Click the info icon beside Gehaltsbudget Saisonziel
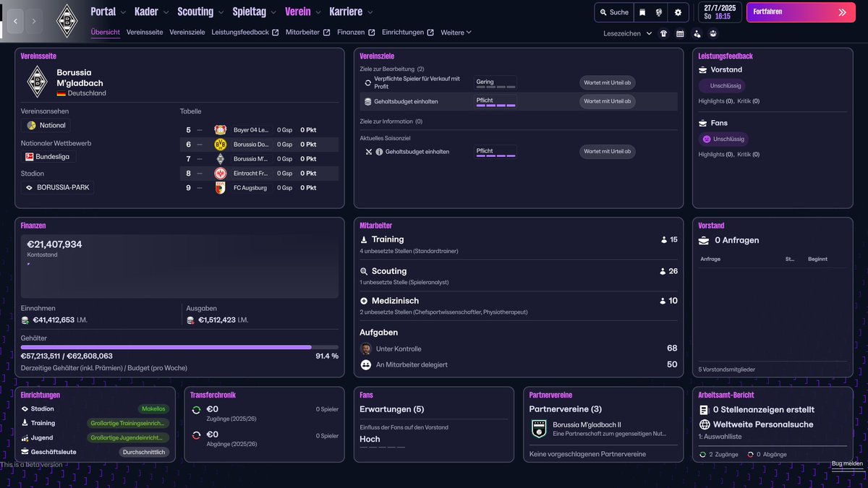The height and width of the screenshot is (488, 868). tap(379, 152)
